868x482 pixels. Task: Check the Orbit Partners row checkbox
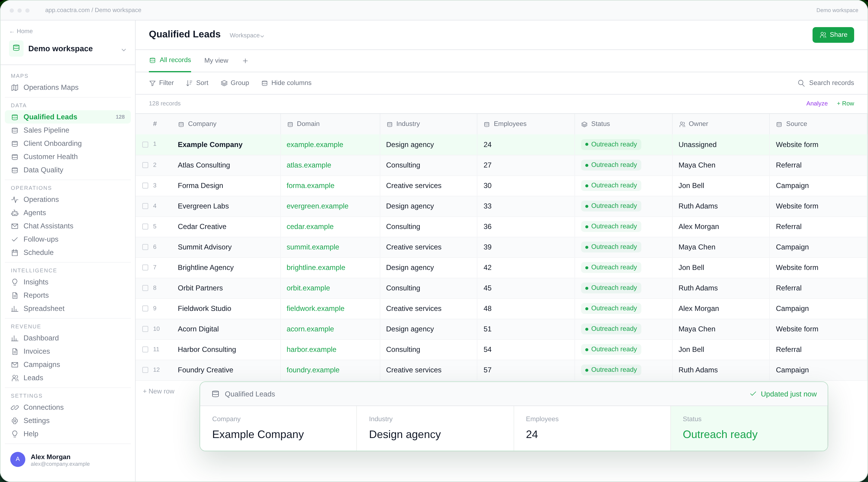click(x=145, y=288)
